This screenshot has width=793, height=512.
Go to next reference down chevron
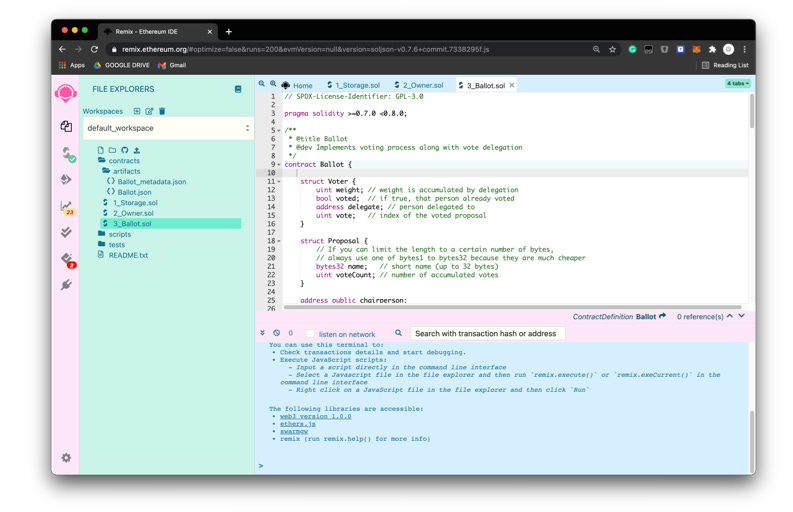coord(741,316)
